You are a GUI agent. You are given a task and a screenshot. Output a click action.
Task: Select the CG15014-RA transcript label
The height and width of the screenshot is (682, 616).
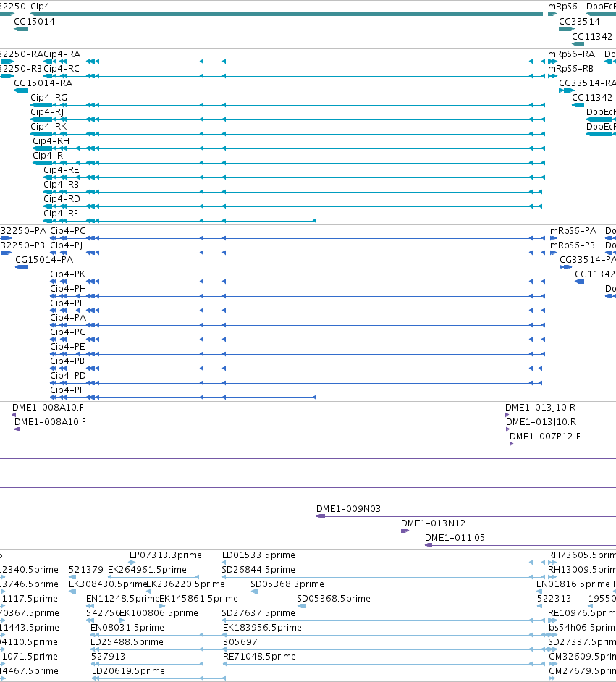pos(43,83)
